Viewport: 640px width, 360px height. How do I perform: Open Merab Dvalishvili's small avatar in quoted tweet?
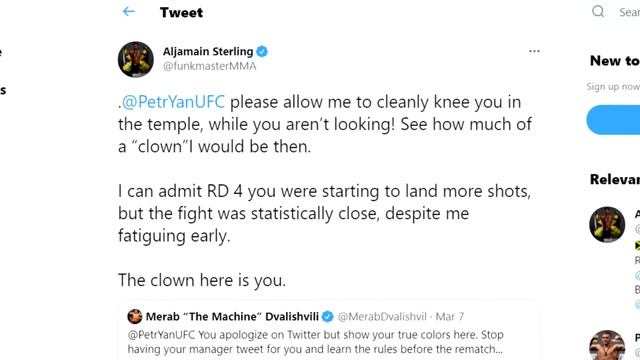click(x=135, y=316)
